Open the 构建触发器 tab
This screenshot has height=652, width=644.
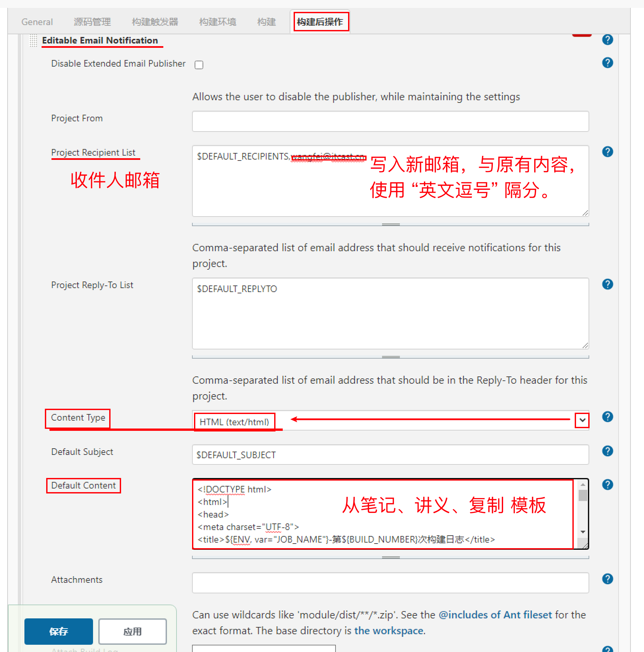155,22
